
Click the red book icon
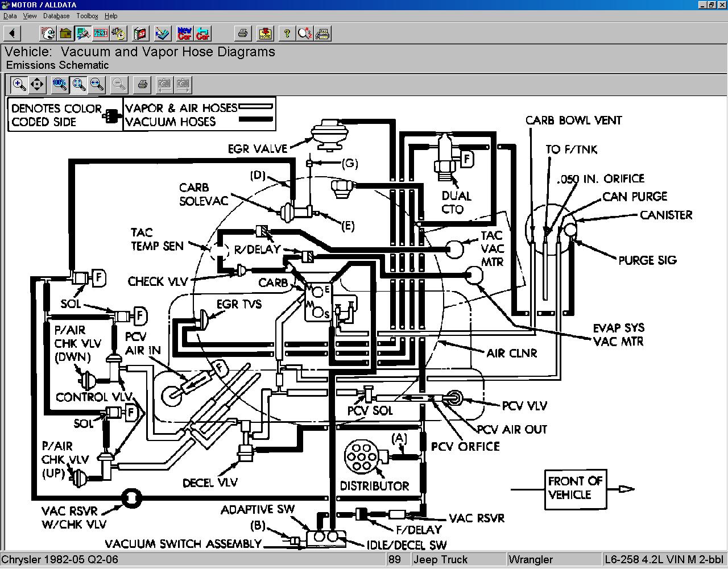[x=140, y=34]
